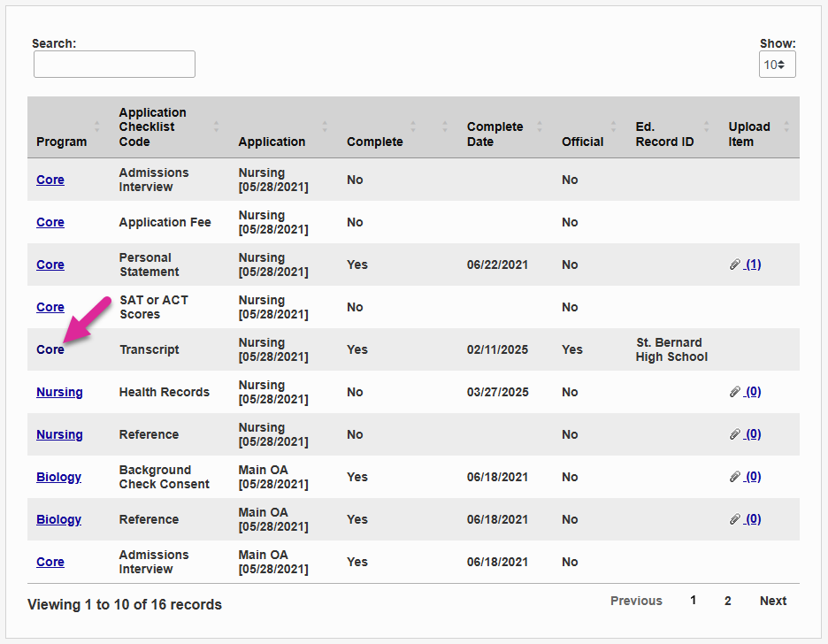The height and width of the screenshot is (644, 828).
Task: Click into the Search text field
Action: [114, 65]
